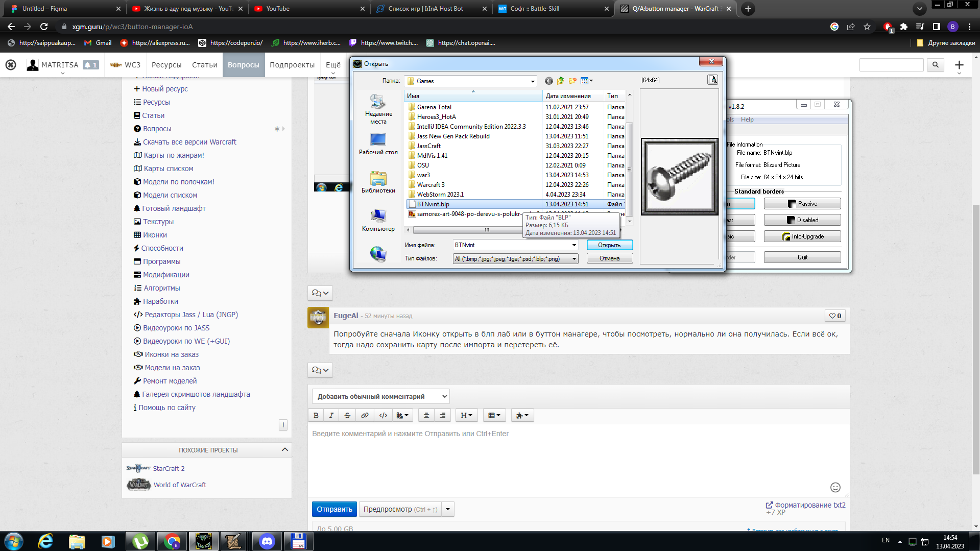The image size is (980, 551).
Task: Go up one folder level in Open dialog
Action: 561,81
